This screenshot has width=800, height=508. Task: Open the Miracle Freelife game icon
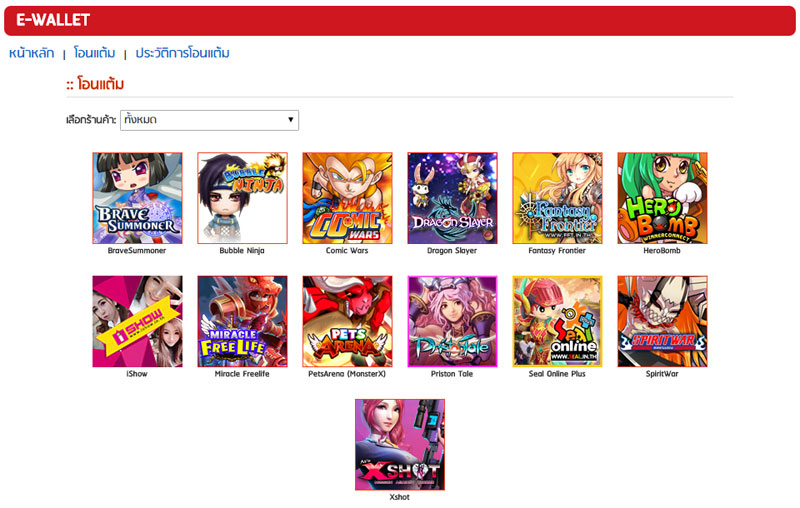[242, 321]
